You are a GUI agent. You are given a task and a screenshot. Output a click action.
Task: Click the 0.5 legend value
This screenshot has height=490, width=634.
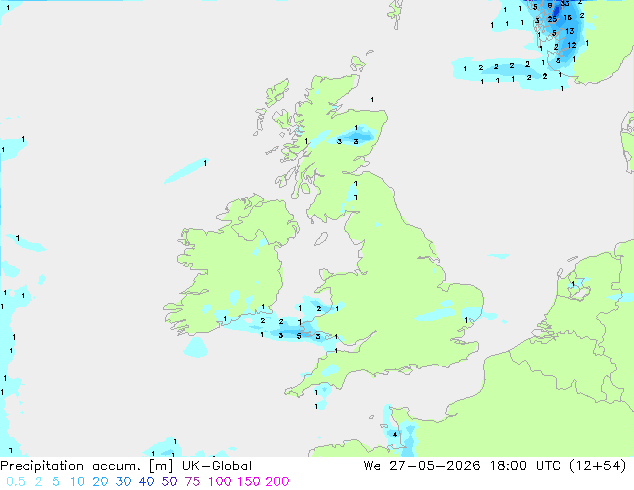pyautogui.click(x=16, y=482)
